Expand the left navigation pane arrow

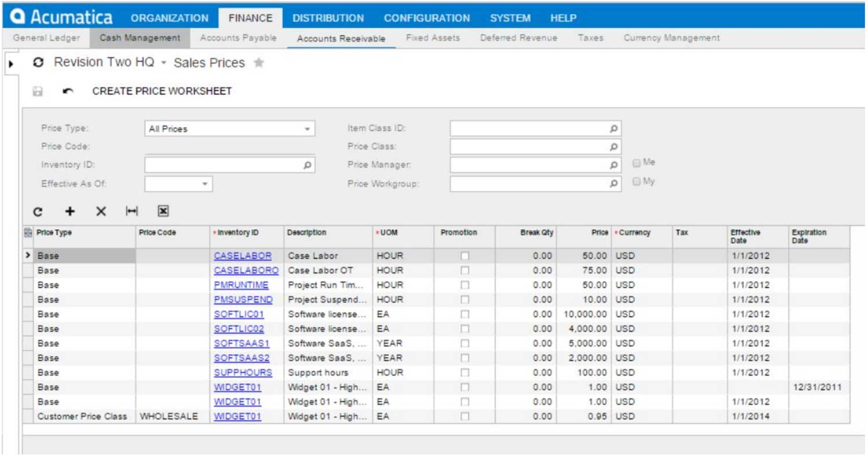[10, 63]
